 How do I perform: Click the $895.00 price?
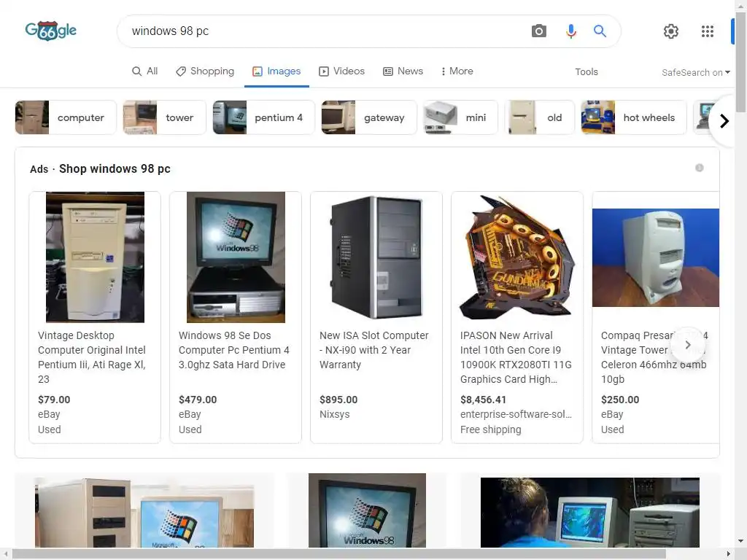[x=338, y=400]
